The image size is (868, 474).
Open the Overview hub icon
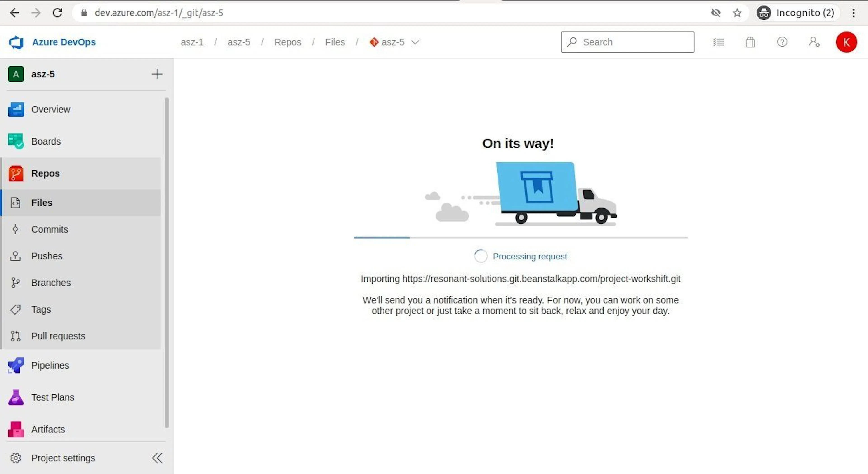point(16,109)
